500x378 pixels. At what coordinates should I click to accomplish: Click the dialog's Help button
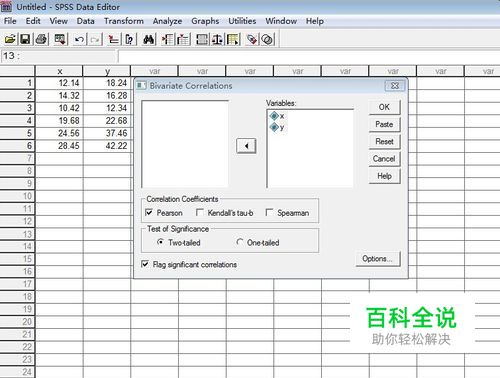(x=384, y=176)
